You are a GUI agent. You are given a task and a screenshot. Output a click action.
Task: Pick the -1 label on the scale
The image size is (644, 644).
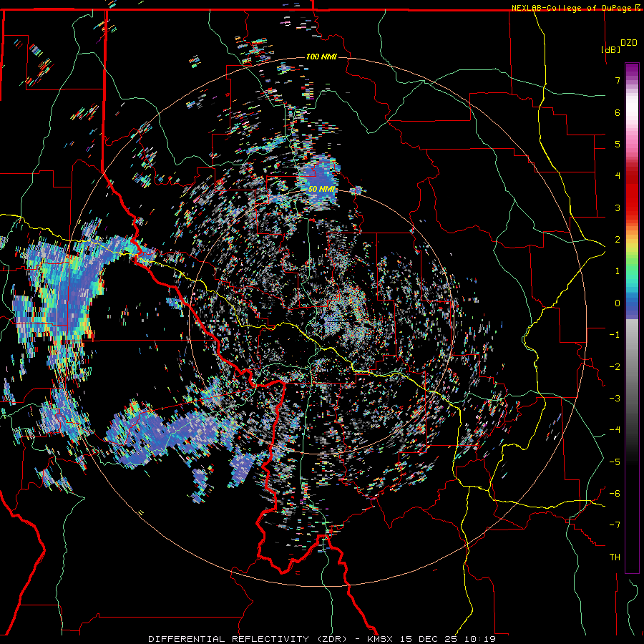click(615, 335)
